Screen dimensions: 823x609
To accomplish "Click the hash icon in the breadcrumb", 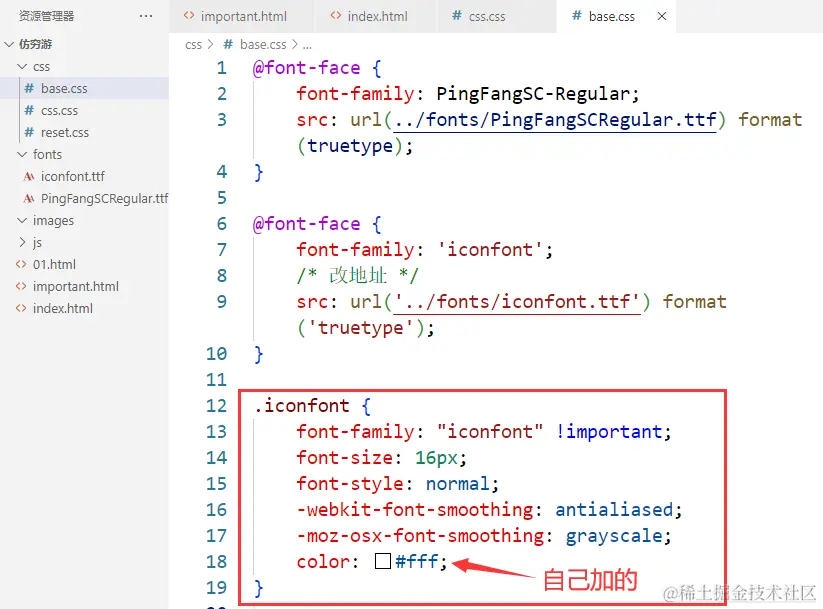I will point(228,44).
